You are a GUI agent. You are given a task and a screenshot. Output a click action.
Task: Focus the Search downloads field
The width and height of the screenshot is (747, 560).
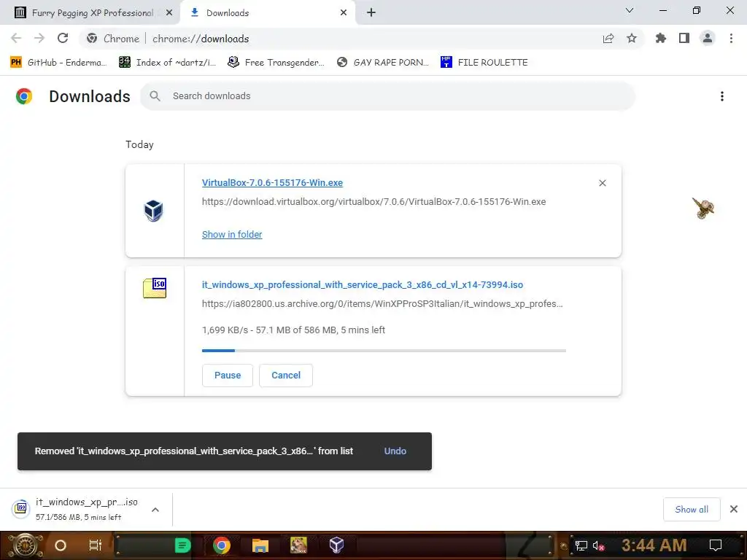click(x=387, y=96)
